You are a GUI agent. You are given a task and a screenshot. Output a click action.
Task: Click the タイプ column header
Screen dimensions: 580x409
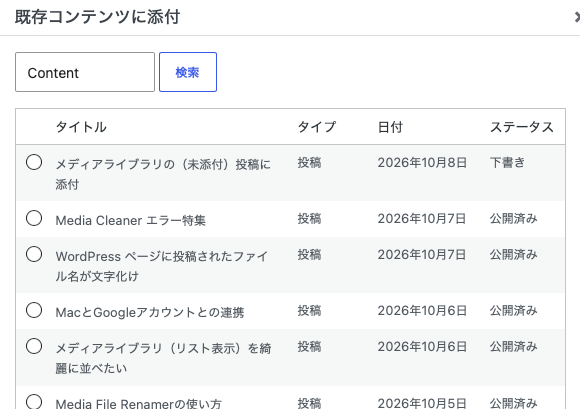pos(317,127)
